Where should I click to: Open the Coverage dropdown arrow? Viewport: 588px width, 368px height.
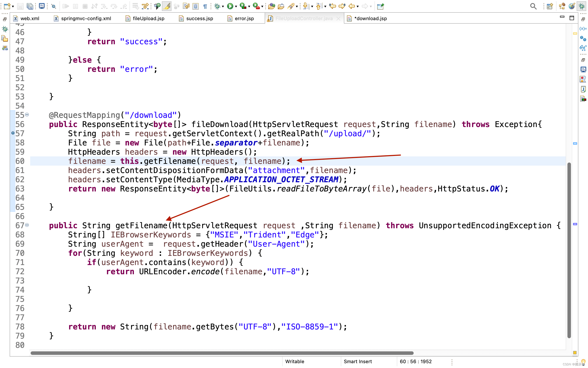point(249,7)
